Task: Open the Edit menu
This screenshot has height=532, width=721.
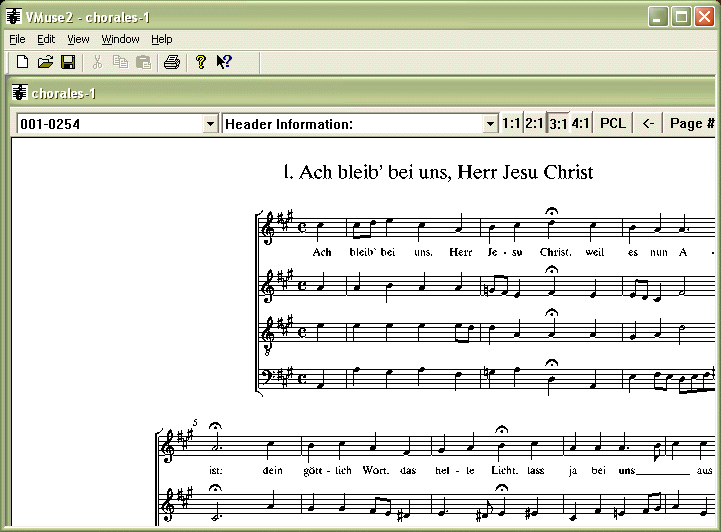Action: pyautogui.click(x=46, y=40)
